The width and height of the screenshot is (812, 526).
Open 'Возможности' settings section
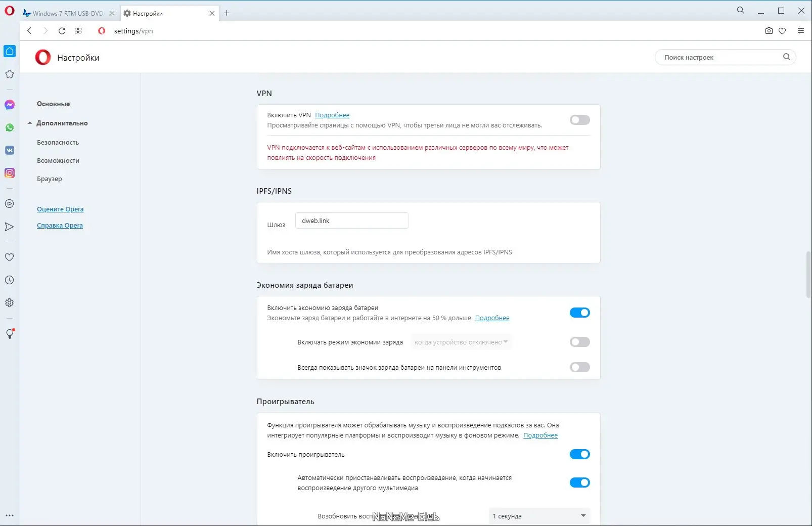[x=58, y=160]
